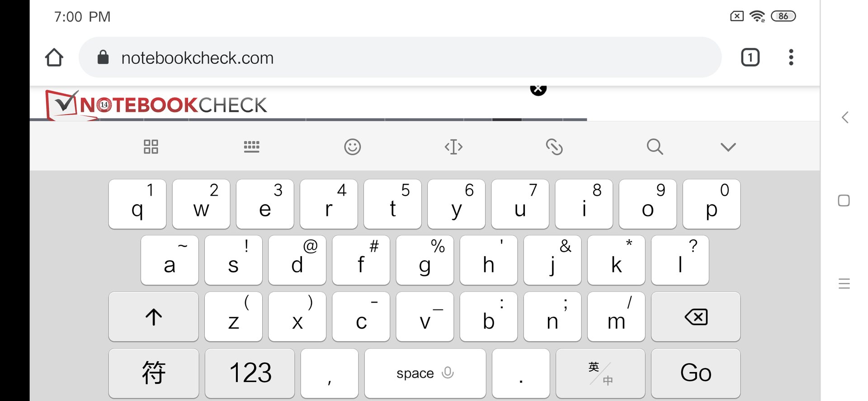The image size is (868, 401).
Task: Open the Notebookcheck logo link
Action: (156, 105)
